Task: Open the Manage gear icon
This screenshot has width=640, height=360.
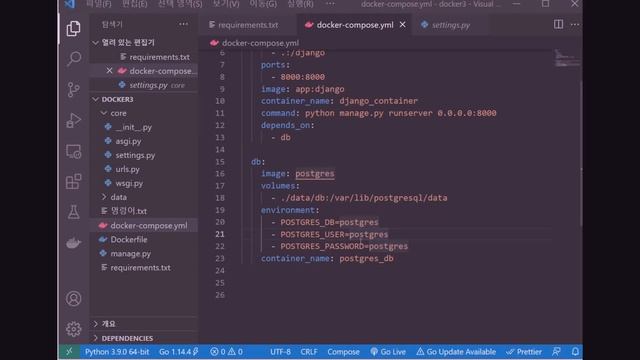Action: tap(73, 329)
